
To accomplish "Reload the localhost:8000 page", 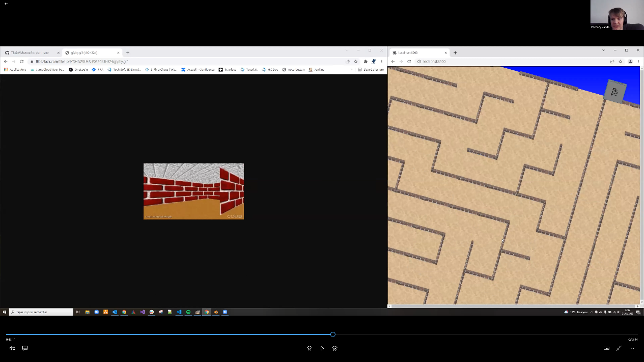I will 409,62.
